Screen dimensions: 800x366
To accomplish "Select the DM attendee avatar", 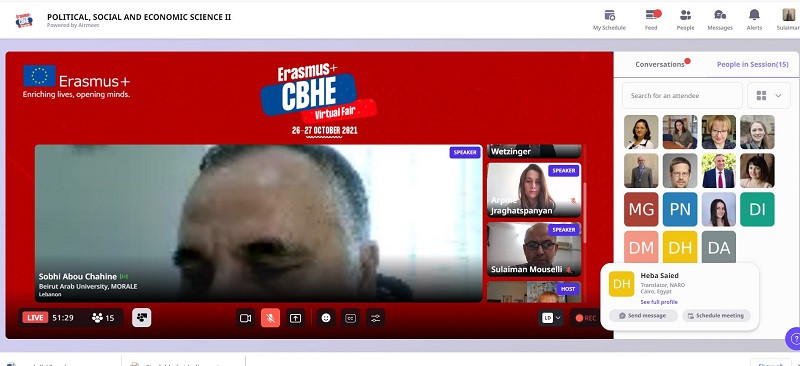I will [641, 247].
